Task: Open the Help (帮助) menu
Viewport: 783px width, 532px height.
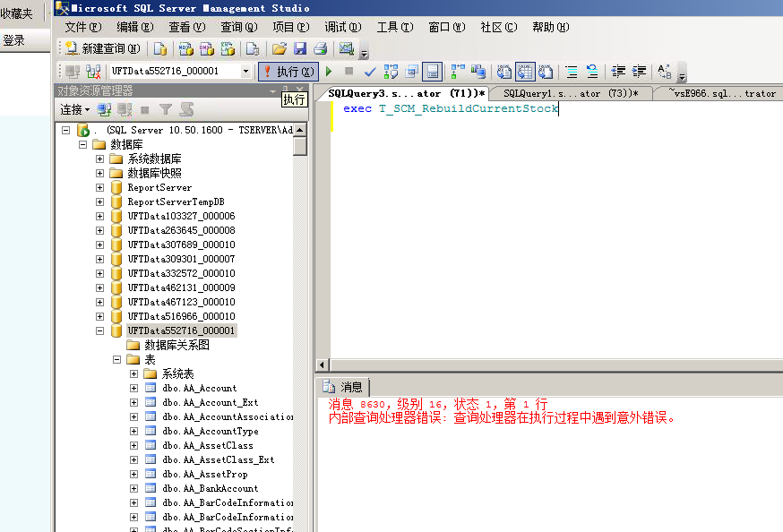Action: (x=550, y=27)
